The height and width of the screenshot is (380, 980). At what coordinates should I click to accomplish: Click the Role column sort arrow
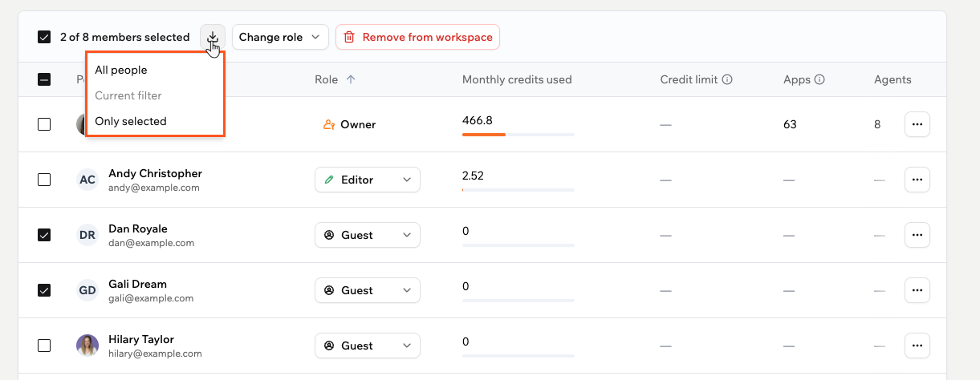click(x=350, y=79)
